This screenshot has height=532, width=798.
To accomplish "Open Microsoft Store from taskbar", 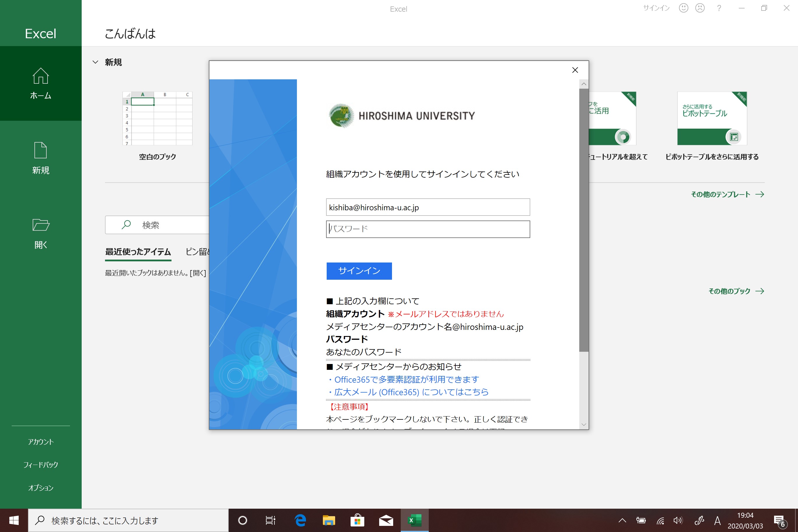I will point(357,520).
